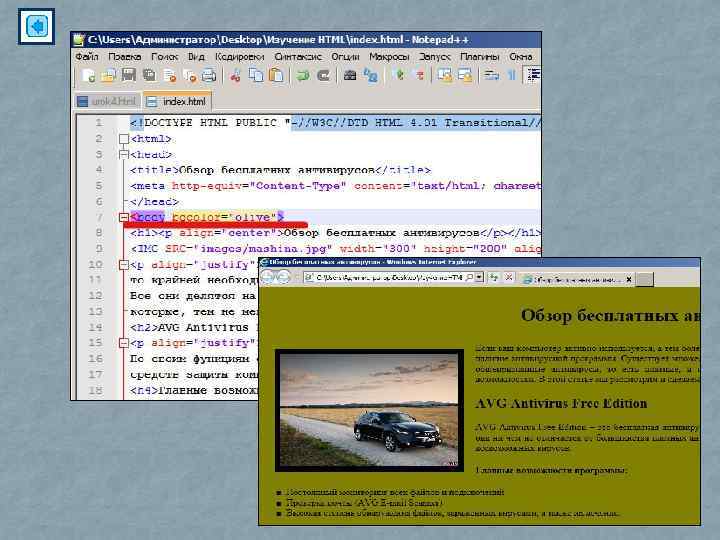The width and height of the screenshot is (720, 540).
Task: Click the closing head tag on line 6
Action: pos(154,202)
